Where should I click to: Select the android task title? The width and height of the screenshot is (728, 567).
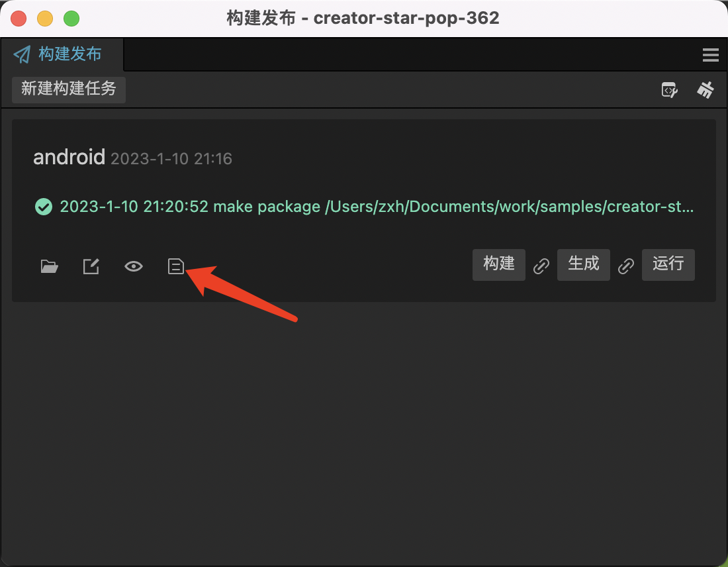[69, 157]
